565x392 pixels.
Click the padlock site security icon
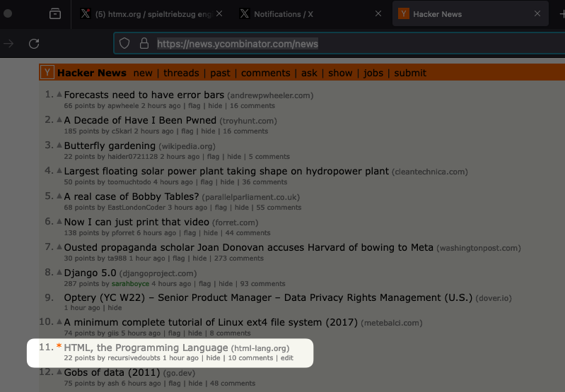tap(144, 43)
